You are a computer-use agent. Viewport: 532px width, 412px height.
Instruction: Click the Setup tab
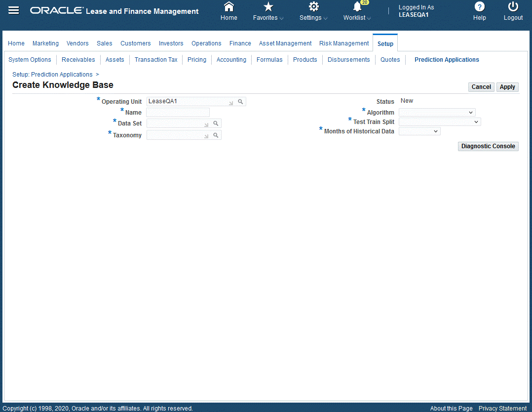pyautogui.click(x=385, y=44)
